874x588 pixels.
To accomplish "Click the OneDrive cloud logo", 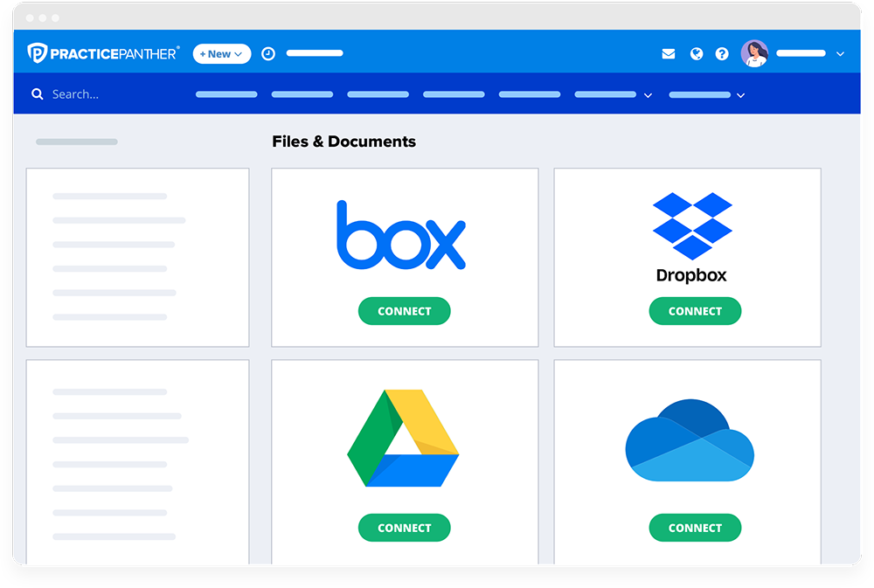I will [690, 440].
